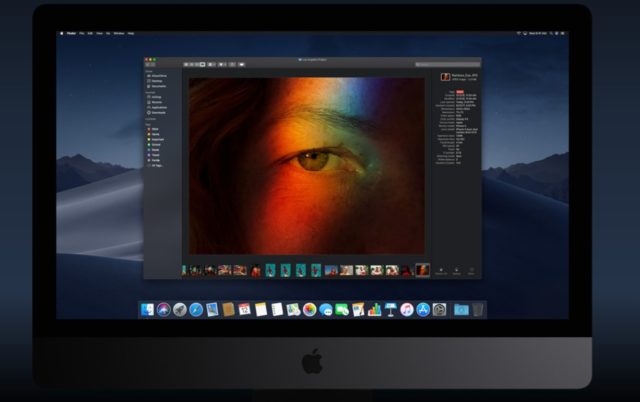Switch to icon view in Finder toolbar
Image resolution: width=640 pixels, height=402 pixels.
click(184, 64)
